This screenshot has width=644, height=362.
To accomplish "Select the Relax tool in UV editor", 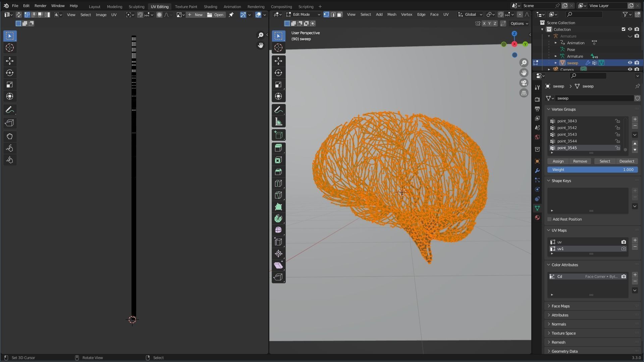I will pyautogui.click(x=10, y=148).
